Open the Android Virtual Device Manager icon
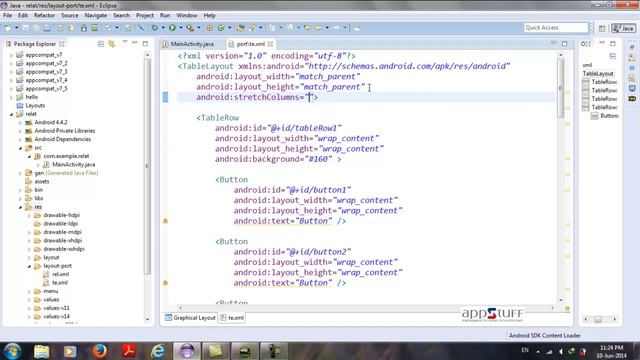Viewport: 640px width, 360px height. 95,28
